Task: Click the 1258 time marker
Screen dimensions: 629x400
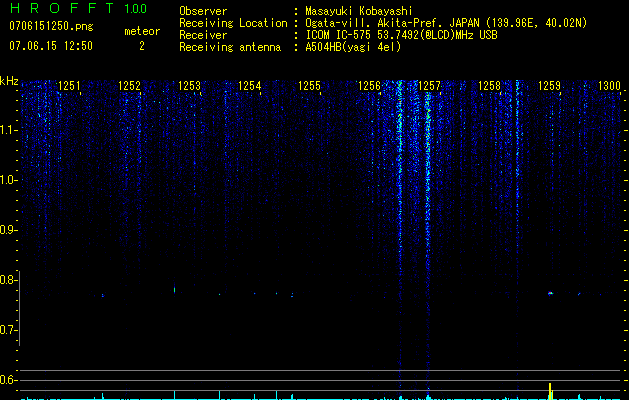Action: coord(489,86)
